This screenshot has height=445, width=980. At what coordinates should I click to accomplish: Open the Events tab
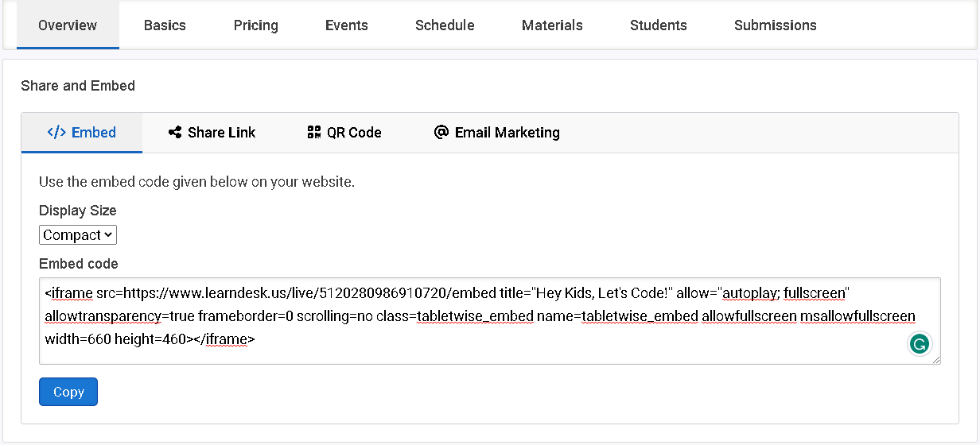[x=347, y=25]
